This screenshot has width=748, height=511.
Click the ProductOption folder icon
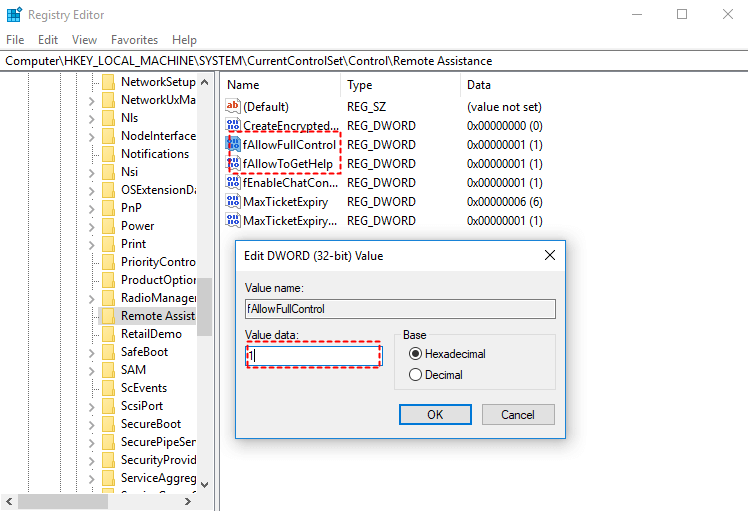(109, 280)
